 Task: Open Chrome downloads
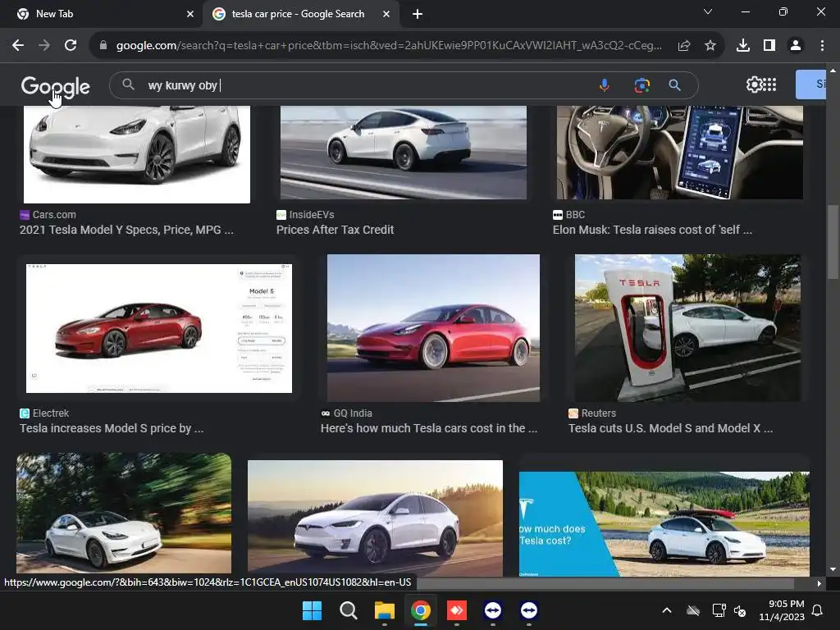tap(743, 46)
